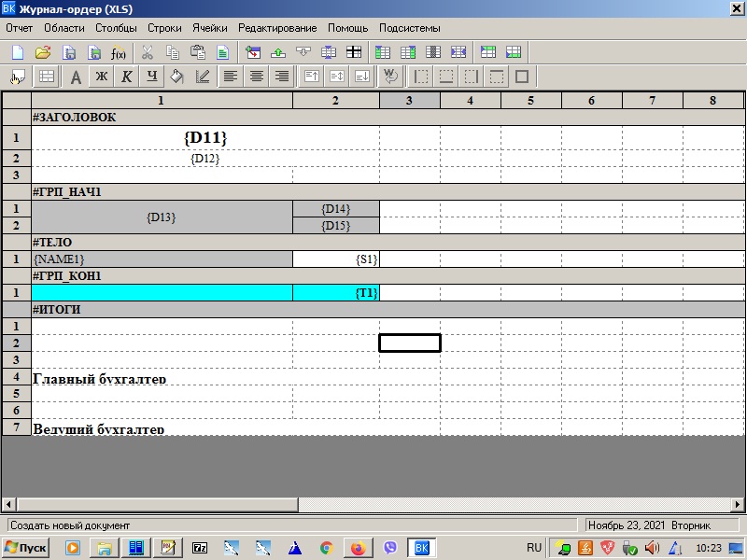Click the Пуск start button
Viewport: 747px width, 560px height.
(26, 548)
